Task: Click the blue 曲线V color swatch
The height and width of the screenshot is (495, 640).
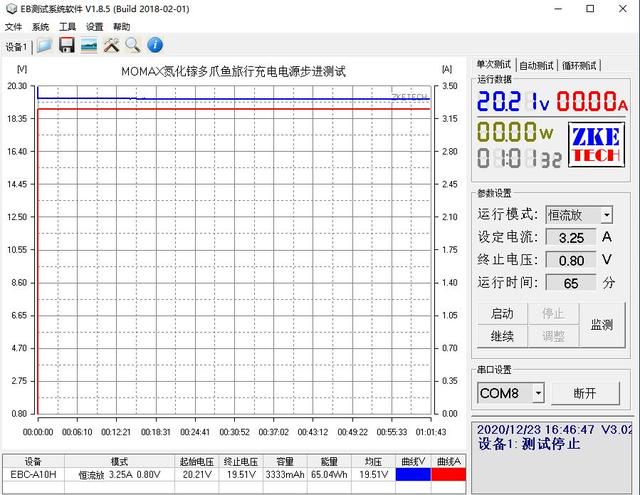Action: coord(413,474)
